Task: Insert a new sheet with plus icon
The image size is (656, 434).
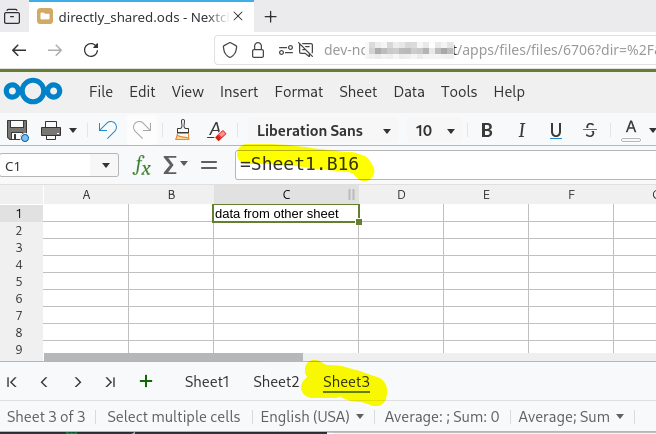Action: click(146, 381)
